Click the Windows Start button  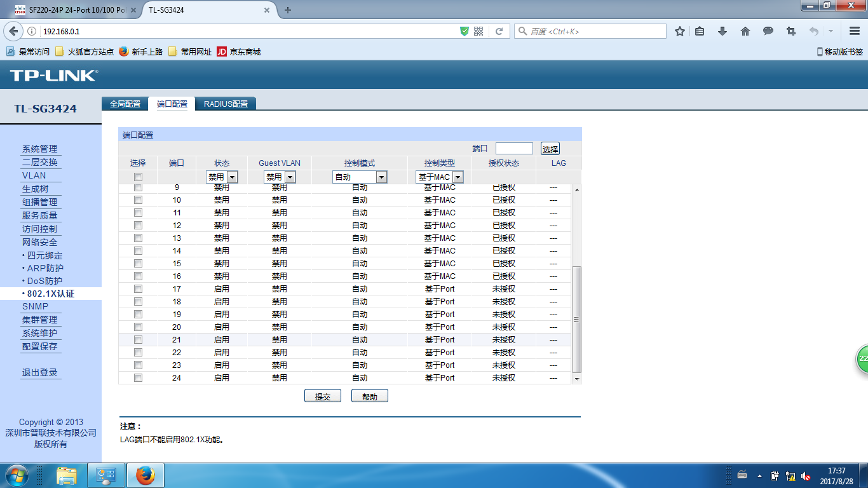(x=17, y=475)
